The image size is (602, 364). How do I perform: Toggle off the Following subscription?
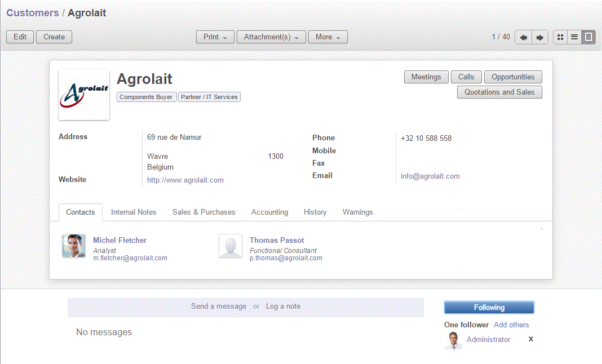pyautogui.click(x=488, y=307)
